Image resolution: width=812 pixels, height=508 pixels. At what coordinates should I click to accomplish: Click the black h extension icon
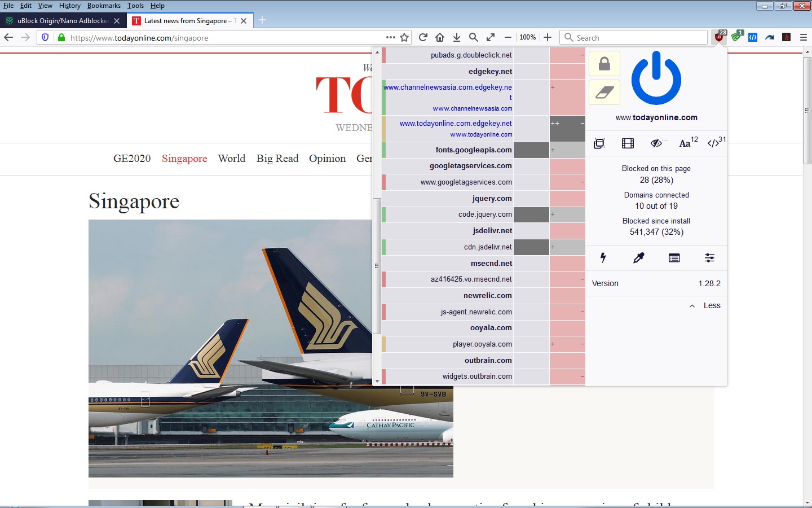(787, 37)
